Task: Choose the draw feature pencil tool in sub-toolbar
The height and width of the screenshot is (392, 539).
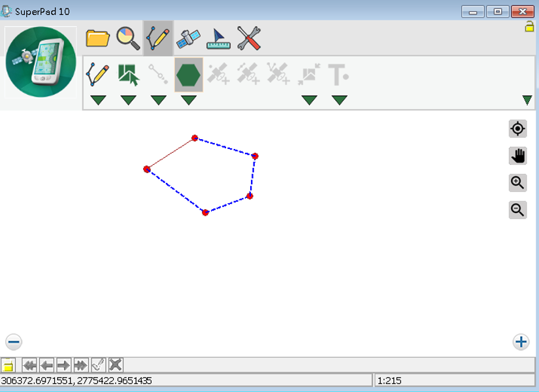Action: point(98,74)
